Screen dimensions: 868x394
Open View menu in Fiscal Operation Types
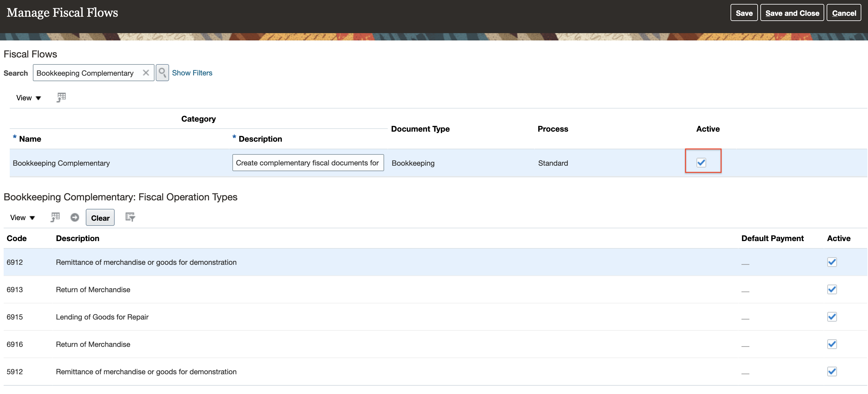click(x=22, y=218)
